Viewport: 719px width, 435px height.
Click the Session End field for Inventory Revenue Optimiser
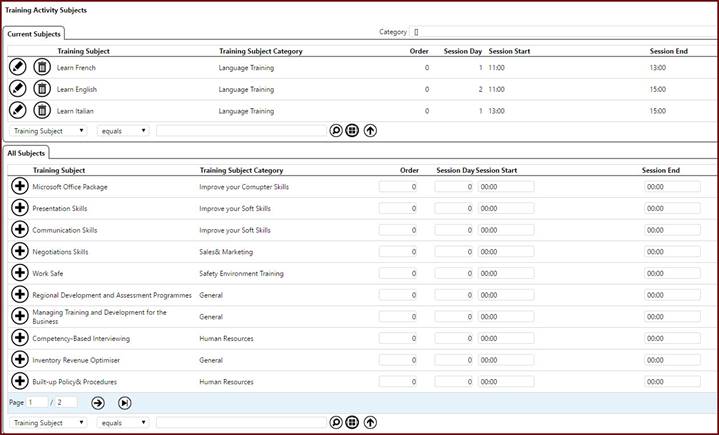pos(672,360)
